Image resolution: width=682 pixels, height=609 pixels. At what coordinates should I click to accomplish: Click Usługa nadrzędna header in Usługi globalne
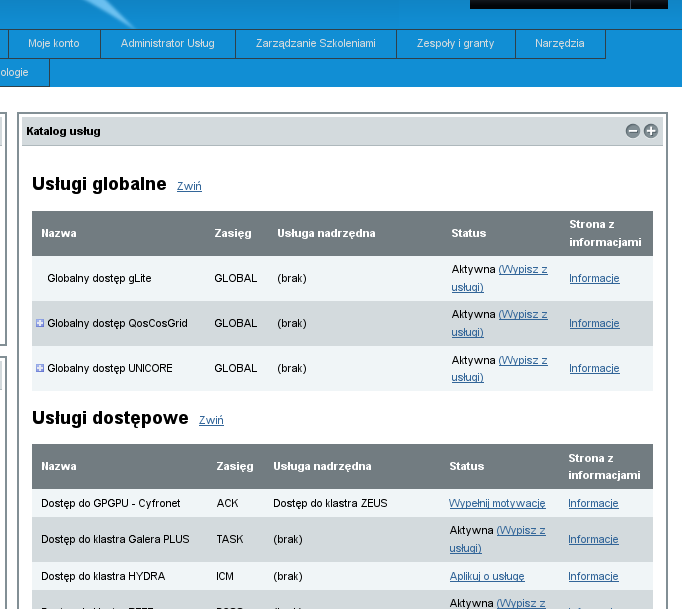[326, 234]
